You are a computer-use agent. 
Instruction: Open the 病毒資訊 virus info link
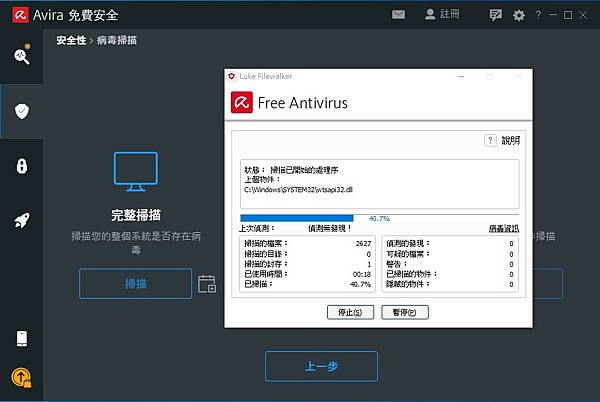tap(504, 228)
